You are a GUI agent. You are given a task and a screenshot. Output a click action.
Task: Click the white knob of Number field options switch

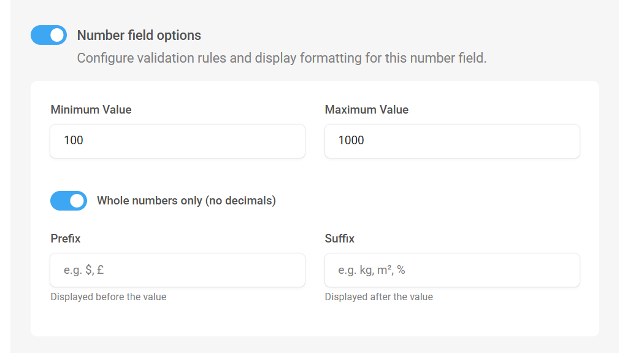(57, 35)
